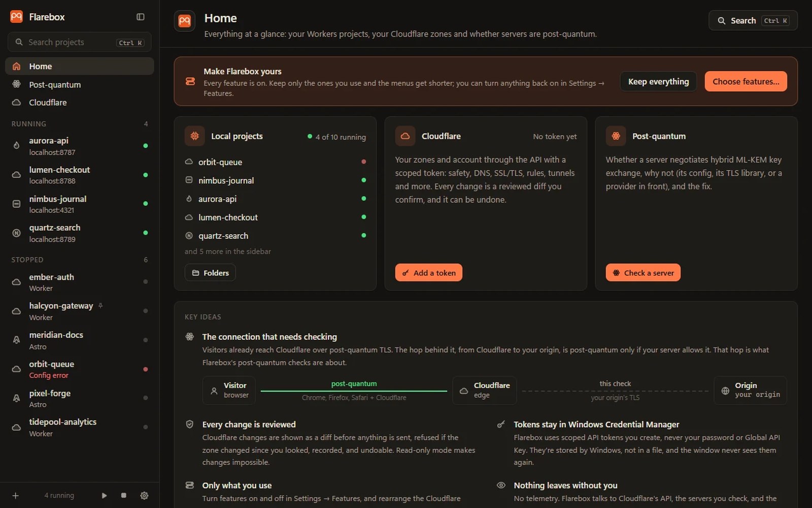Click the pin icon next to halcyon-gateway
Screen dimensions: 812x508
coord(100,306)
